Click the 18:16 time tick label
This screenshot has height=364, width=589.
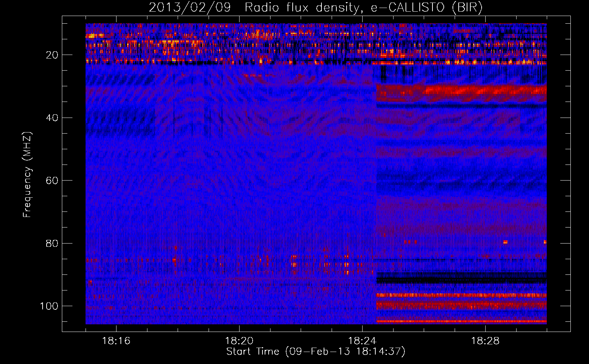(116, 341)
